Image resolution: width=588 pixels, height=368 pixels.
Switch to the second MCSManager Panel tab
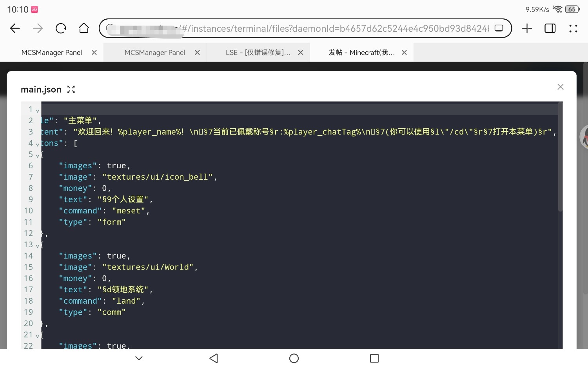155,53
